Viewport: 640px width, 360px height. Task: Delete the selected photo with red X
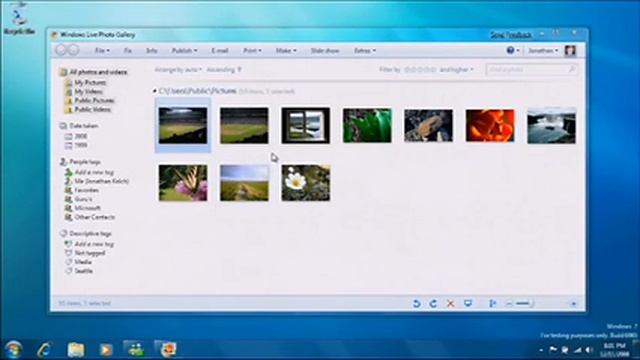tap(451, 303)
